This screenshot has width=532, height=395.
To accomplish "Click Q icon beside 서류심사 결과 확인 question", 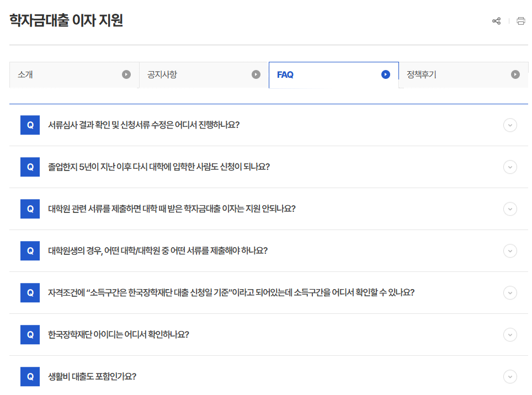I will point(30,125).
